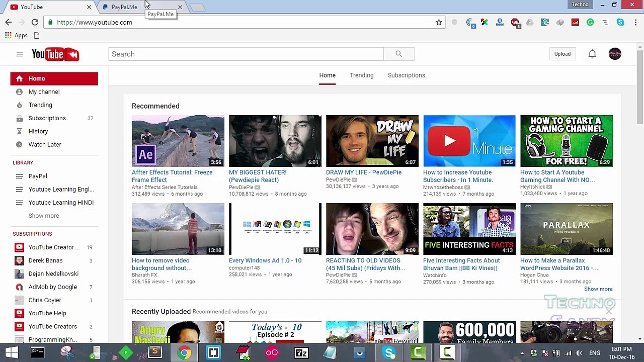Click the YouTube logo
The image size is (644, 362).
click(x=55, y=54)
